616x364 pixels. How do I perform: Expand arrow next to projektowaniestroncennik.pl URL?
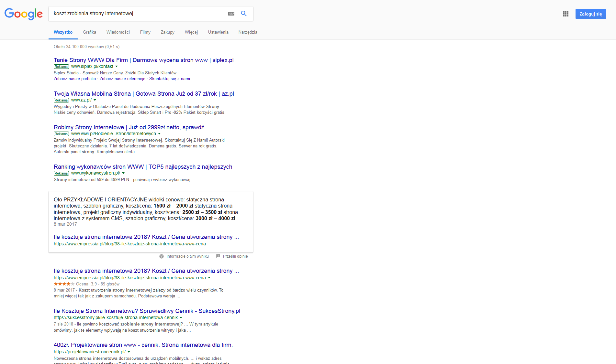coord(129,352)
